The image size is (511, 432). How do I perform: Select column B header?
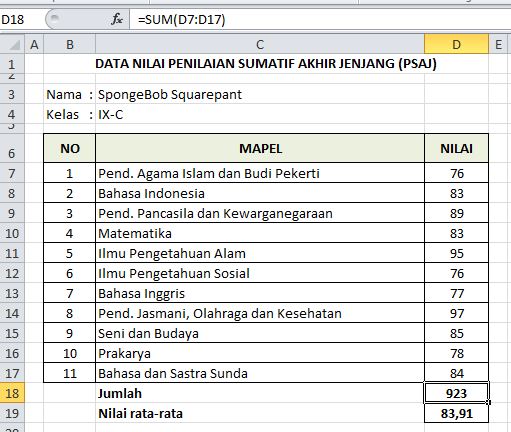pyautogui.click(x=70, y=44)
